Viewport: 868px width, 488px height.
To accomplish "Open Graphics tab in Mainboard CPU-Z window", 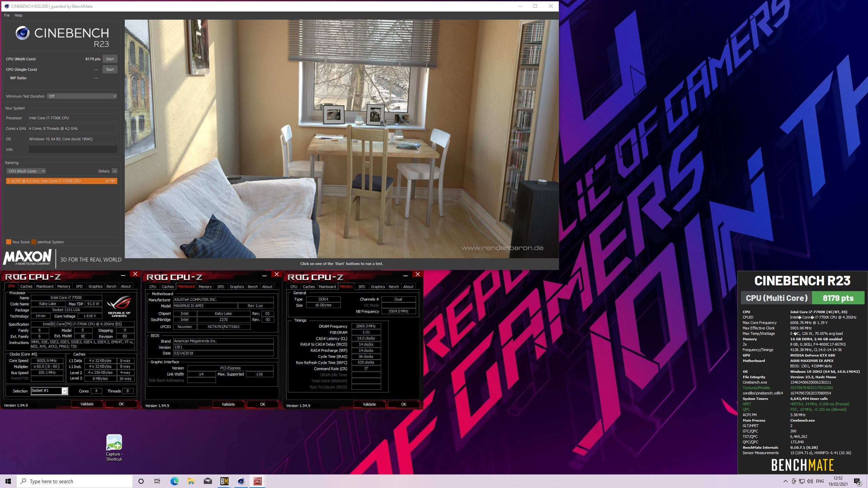I will [237, 287].
